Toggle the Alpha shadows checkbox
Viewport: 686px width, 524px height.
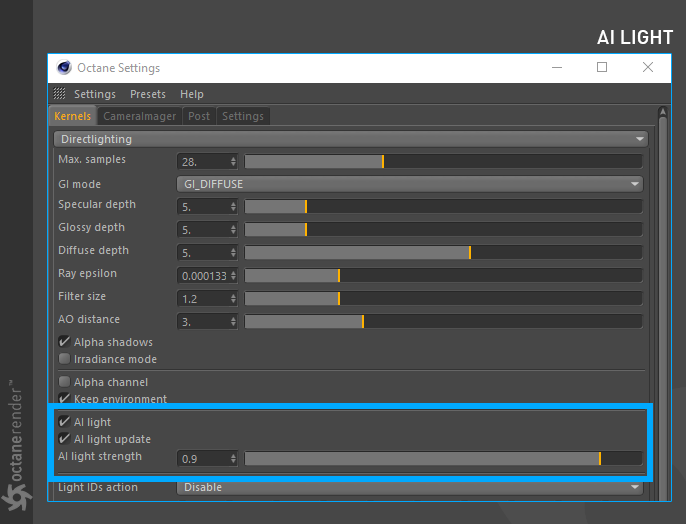click(64, 342)
